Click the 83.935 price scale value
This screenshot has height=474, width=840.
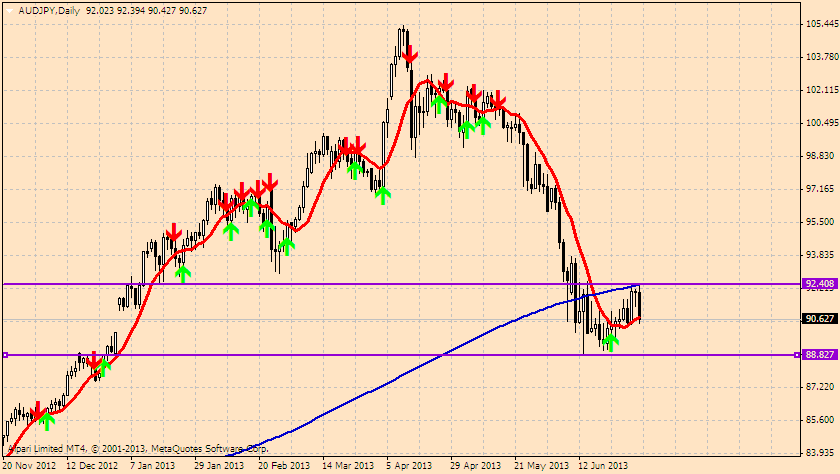pyautogui.click(x=822, y=453)
